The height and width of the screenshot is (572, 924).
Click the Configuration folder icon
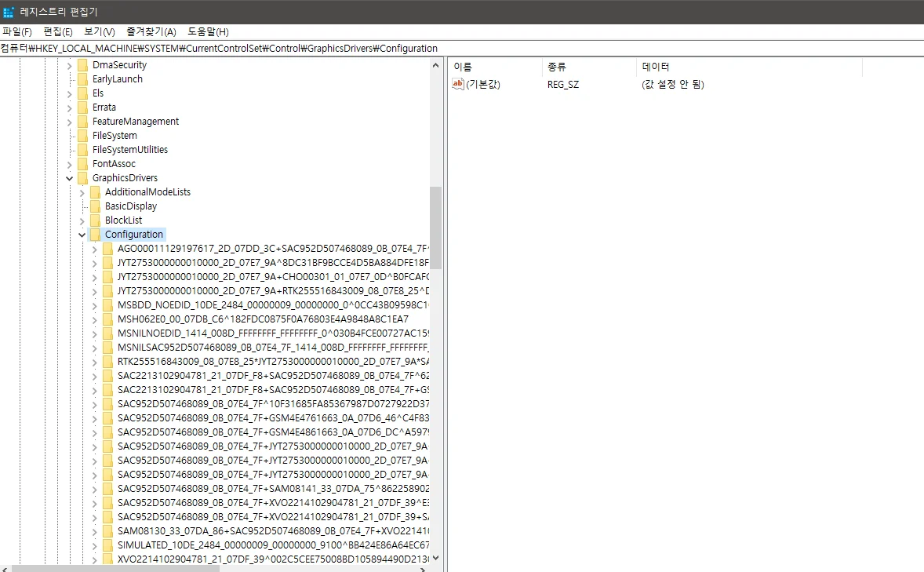coord(95,235)
